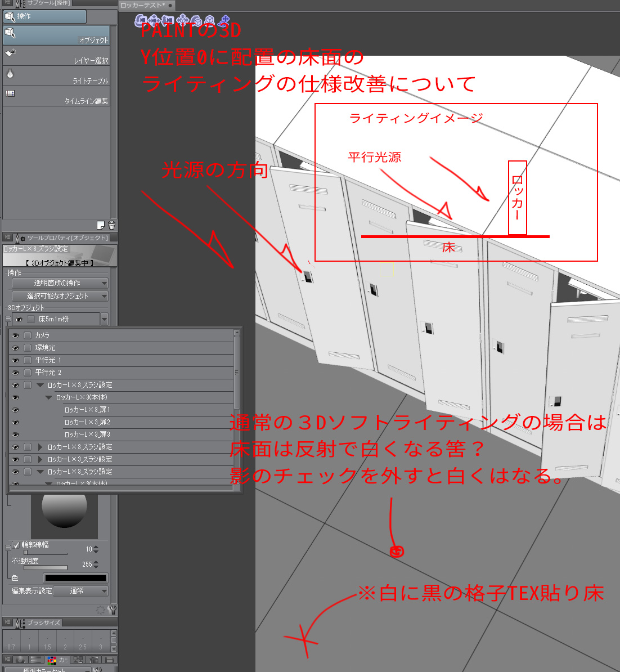The image size is (620, 672).
Task: Select ロッカーL×3_扉3 in the object list
Action: point(87,434)
